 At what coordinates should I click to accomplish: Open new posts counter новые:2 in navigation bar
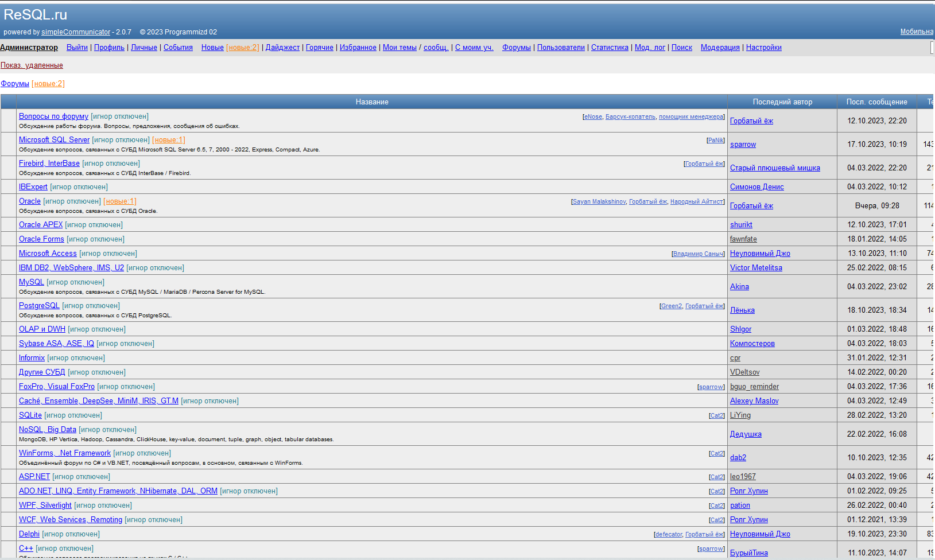click(243, 48)
